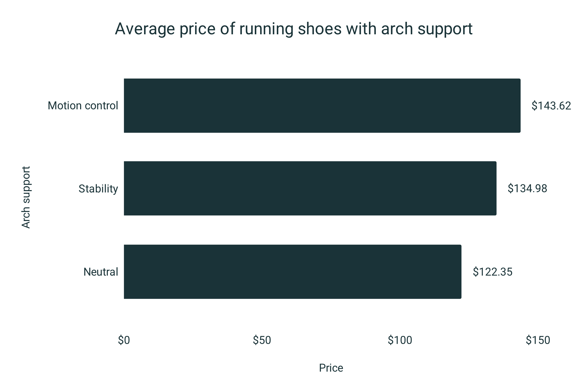Click the Arch support axis title
Viewport: 588px width, 392px height.
(x=26, y=197)
